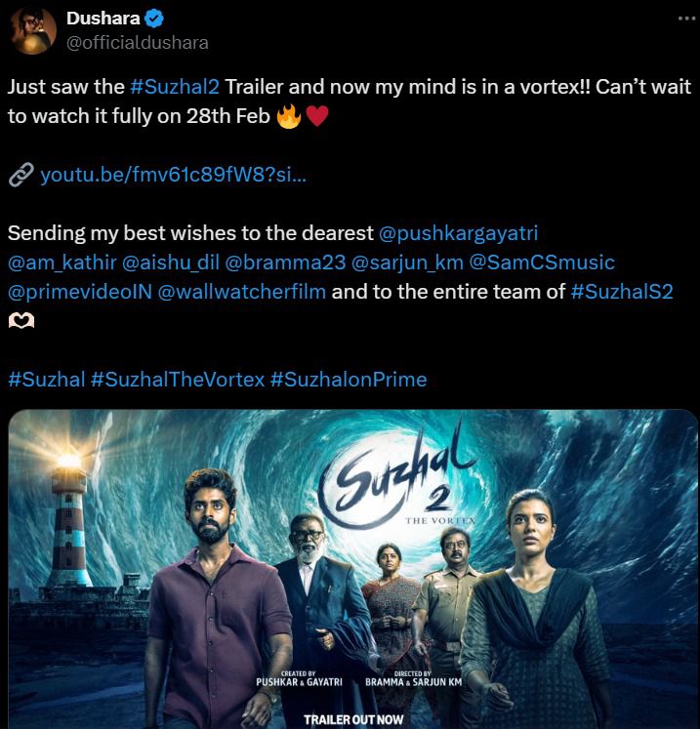Visit the @SamCSmusic mention
Screen dimensions: 700x729
(542, 263)
